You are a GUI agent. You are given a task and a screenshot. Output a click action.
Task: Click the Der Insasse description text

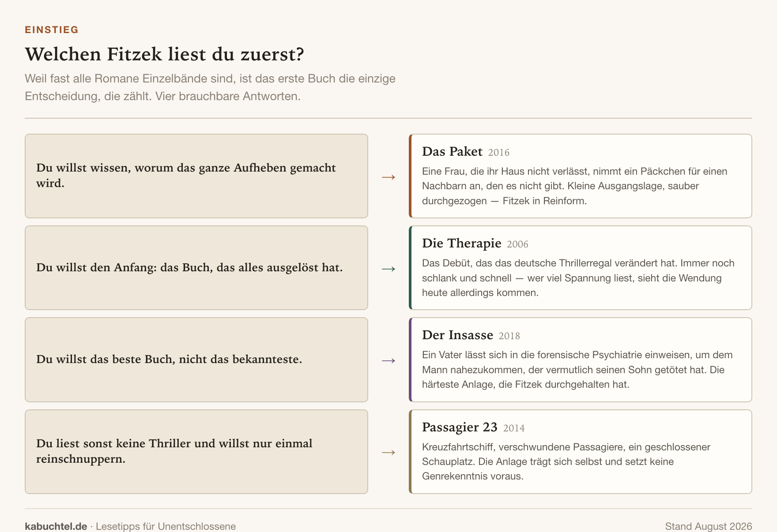[577, 370]
